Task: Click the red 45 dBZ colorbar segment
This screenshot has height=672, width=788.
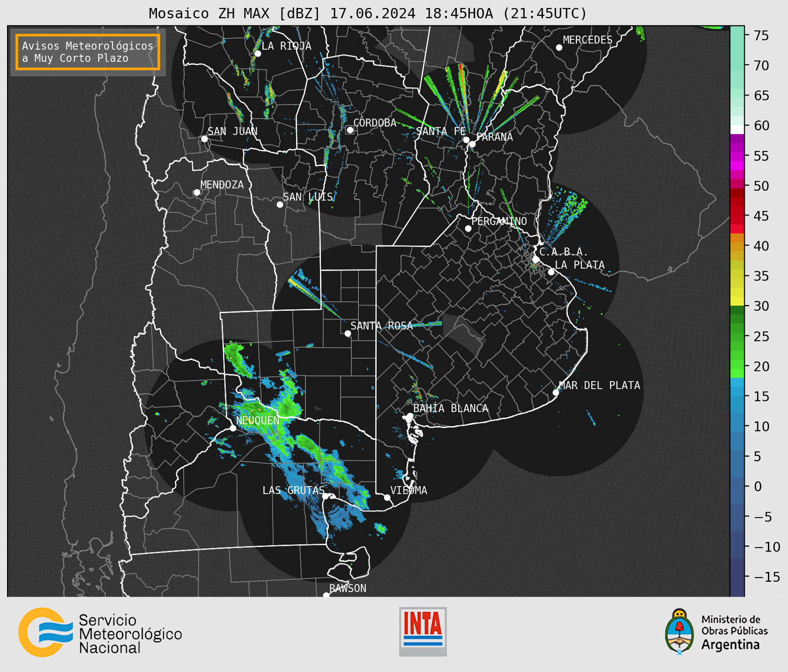Action: pyautogui.click(x=737, y=216)
